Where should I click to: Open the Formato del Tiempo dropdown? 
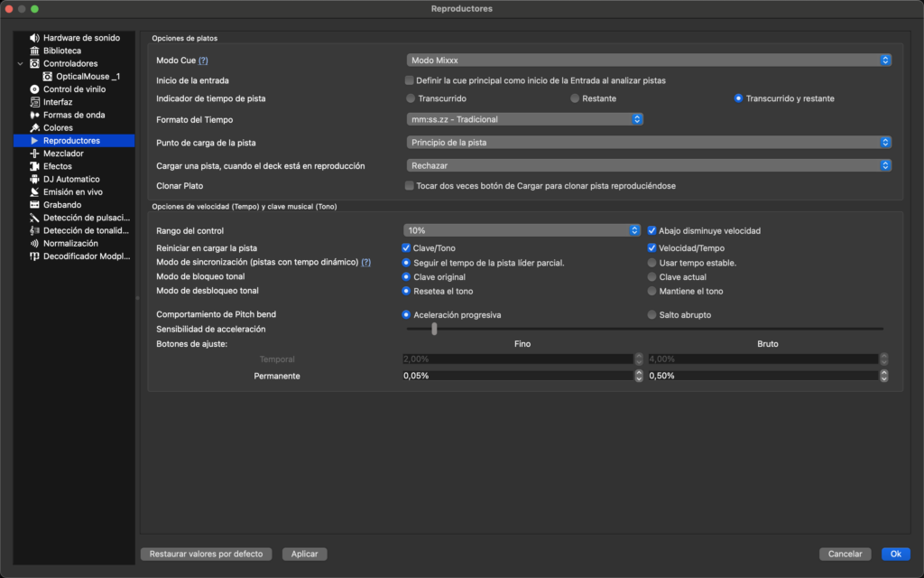click(x=524, y=119)
